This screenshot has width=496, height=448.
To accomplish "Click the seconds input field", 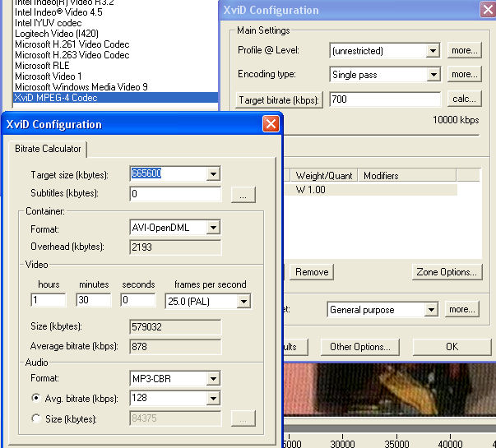I will (x=138, y=300).
